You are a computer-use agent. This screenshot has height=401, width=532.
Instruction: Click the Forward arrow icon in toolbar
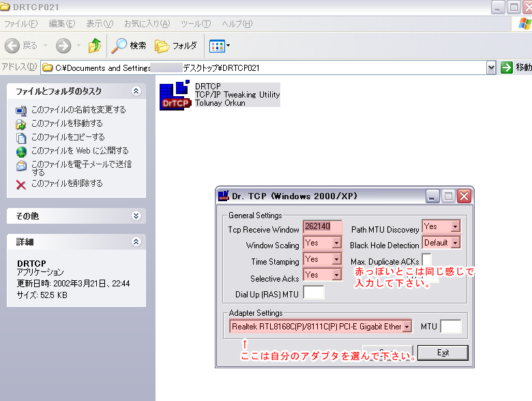63,46
